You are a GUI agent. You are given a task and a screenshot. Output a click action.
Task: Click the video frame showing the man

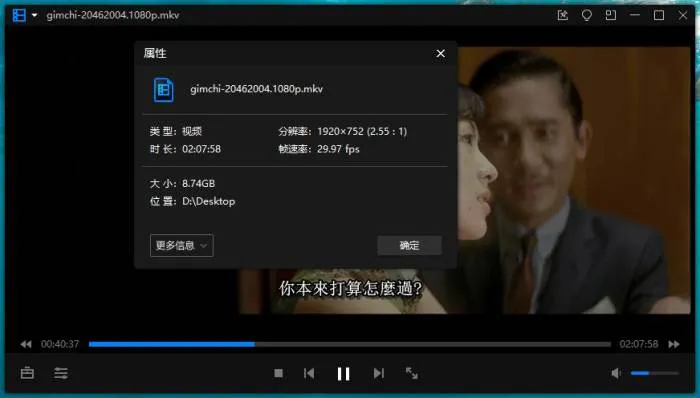click(574, 180)
